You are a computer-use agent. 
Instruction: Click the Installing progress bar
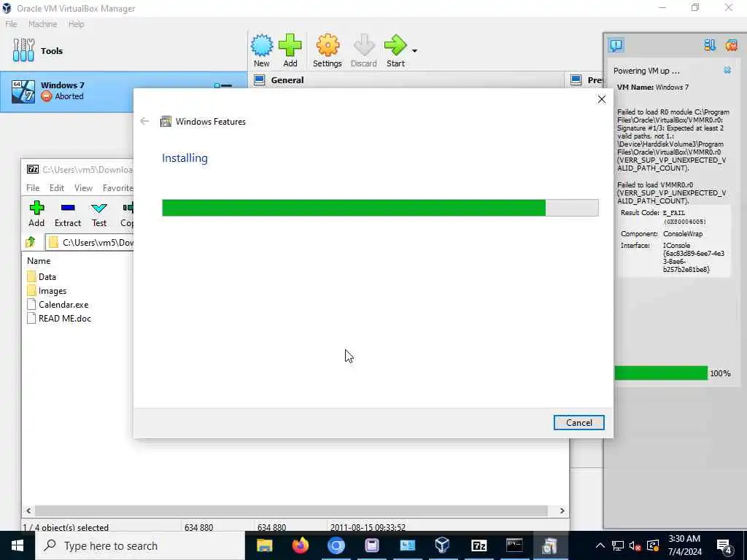click(380, 208)
